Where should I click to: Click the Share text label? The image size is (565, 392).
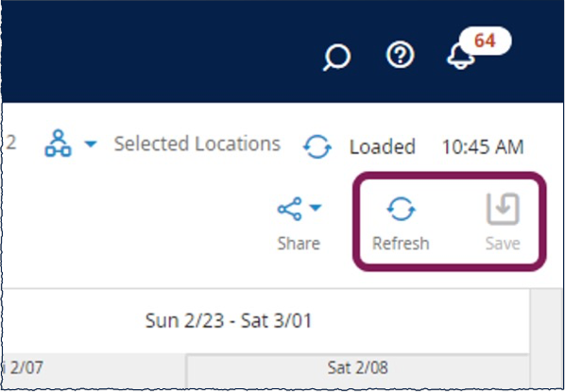pos(299,244)
